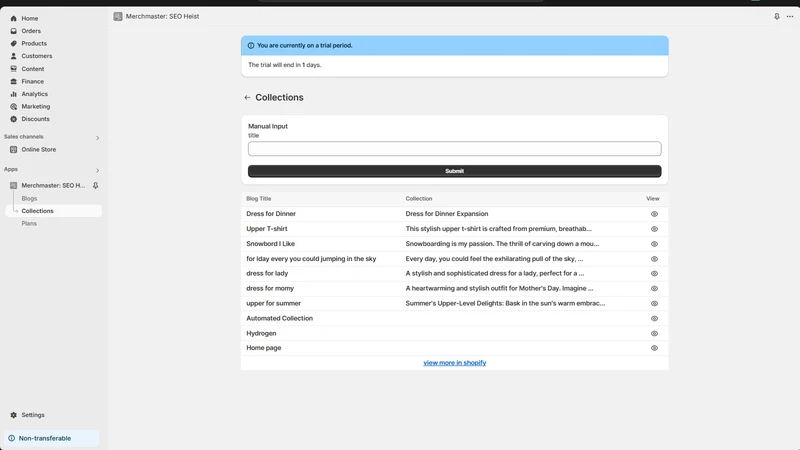Click the Automated Collection title cell
800x450 pixels.
(280, 318)
